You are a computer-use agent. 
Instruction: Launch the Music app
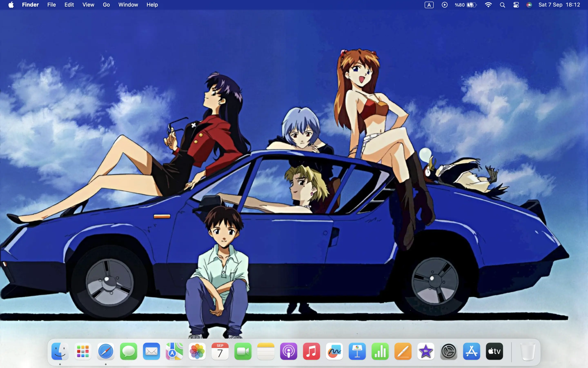point(312,351)
